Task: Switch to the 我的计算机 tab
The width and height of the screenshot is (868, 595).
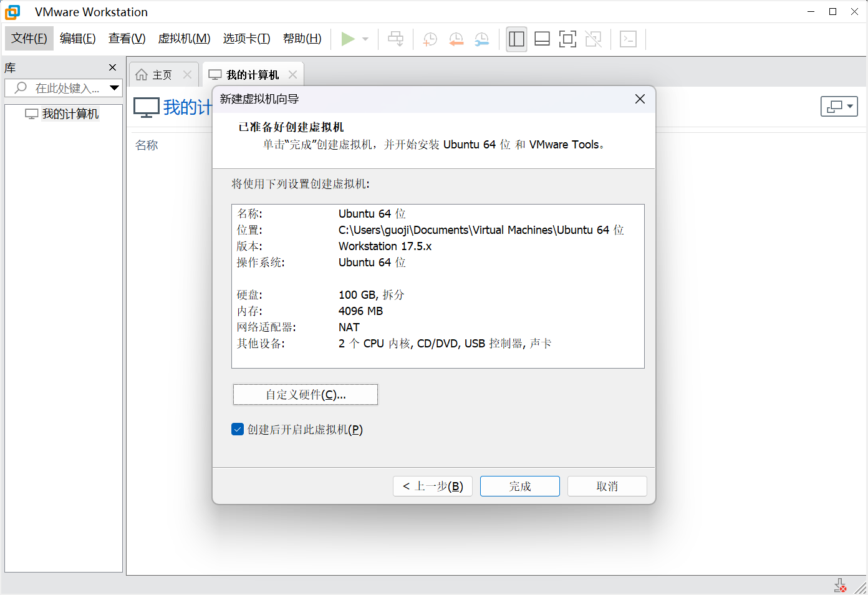Action: coord(253,75)
